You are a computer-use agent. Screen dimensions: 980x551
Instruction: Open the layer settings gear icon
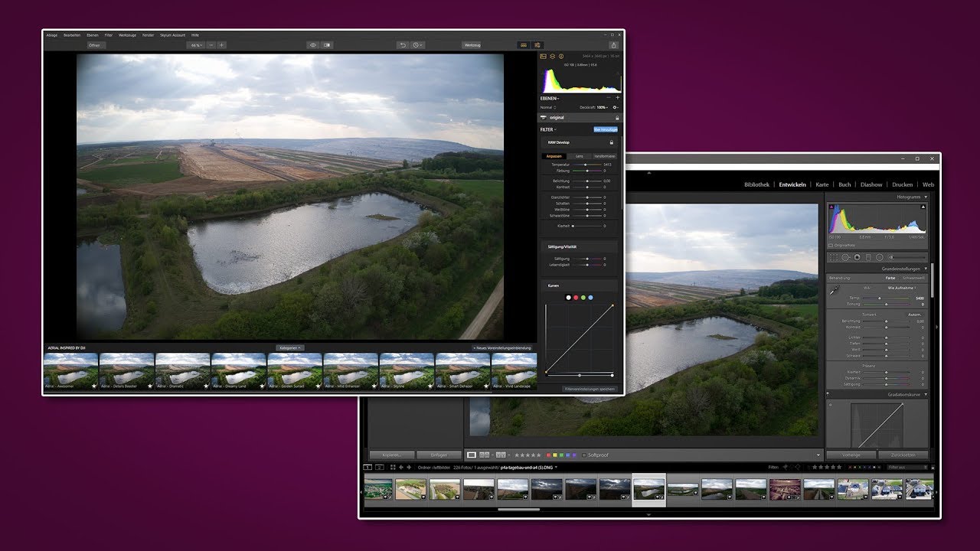click(x=616, y=107)
